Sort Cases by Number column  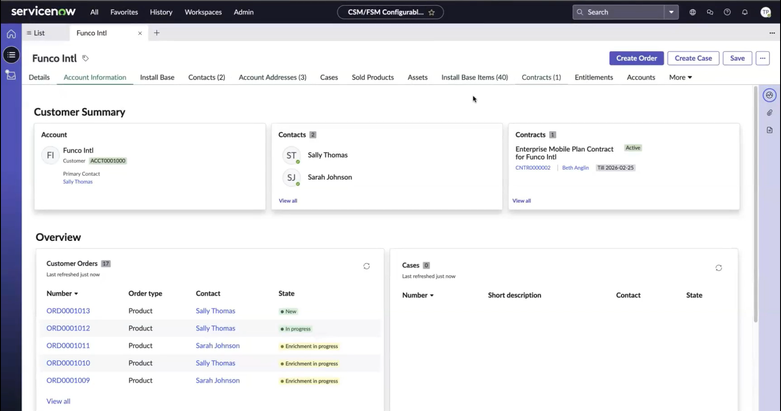coord(418,295)
